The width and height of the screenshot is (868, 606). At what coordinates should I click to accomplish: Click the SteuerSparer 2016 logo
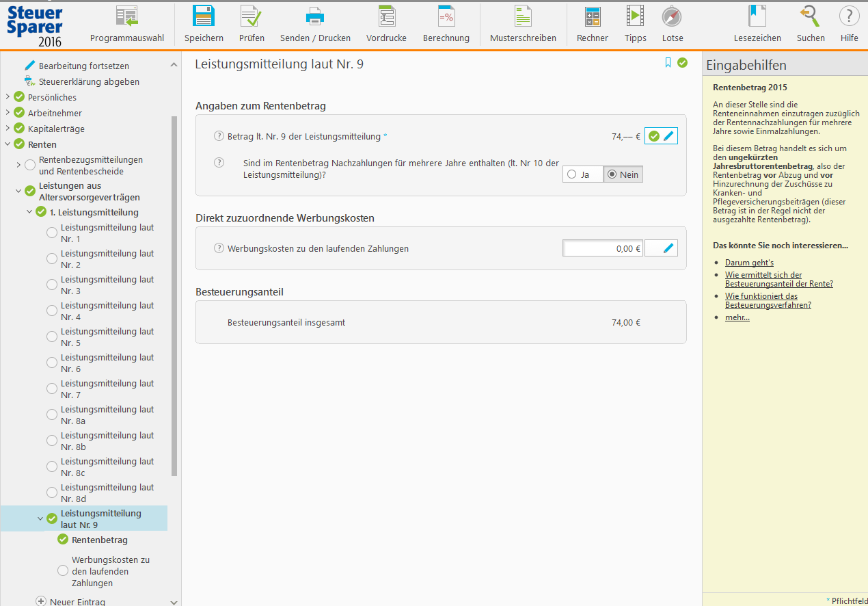click(35, 27)
